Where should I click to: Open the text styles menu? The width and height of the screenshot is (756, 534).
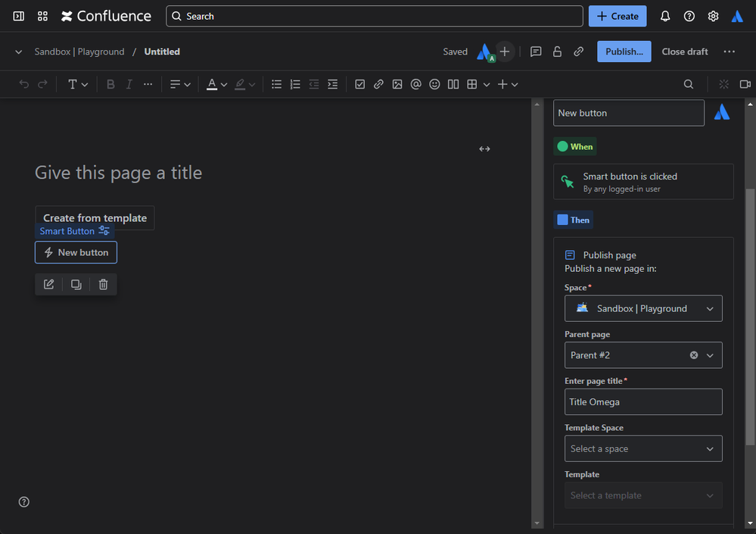78,84
